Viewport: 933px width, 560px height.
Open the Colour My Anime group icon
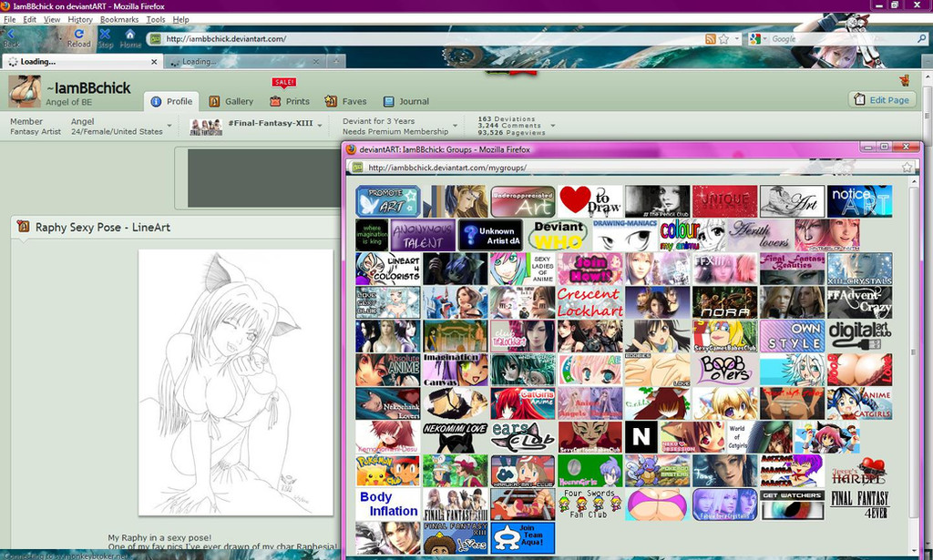pos(692,235)
